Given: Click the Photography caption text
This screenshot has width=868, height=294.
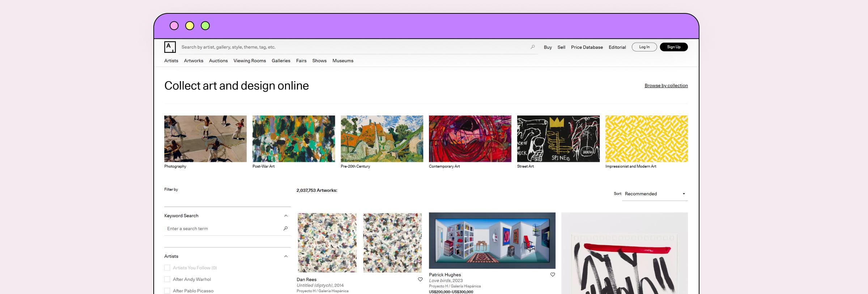Looking at the screenshot, I should click(175, 167).
